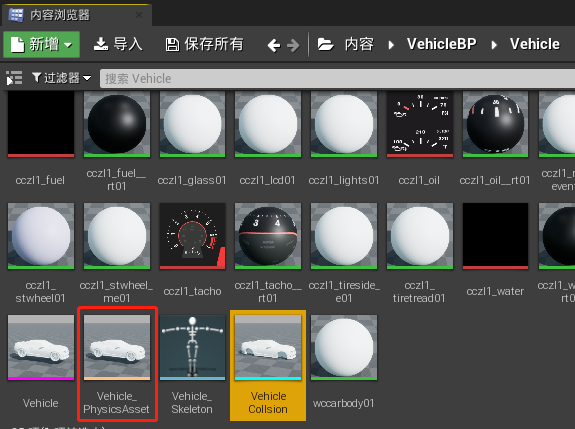Select cczl1_tacho texture asset

pos(192,253)
